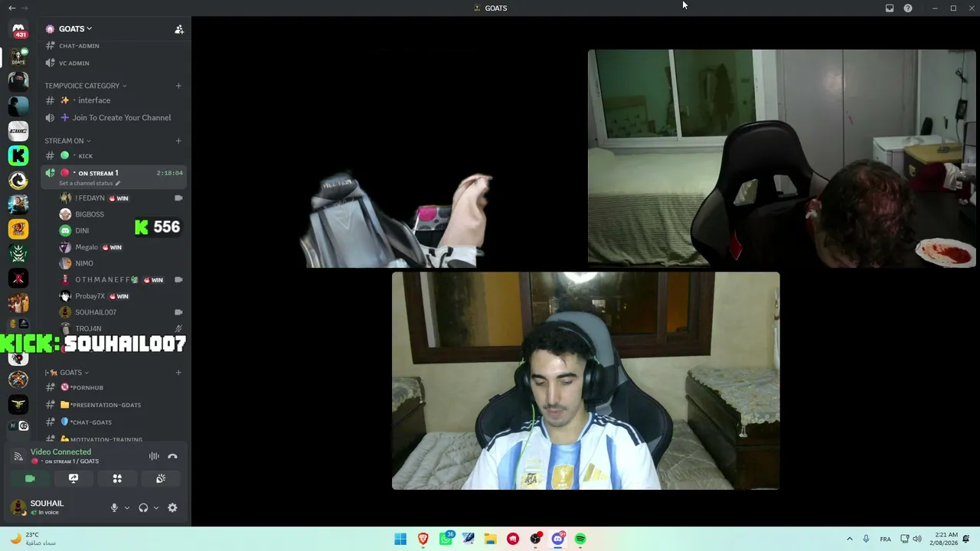Show hidden system tray icons
980x551 pixels.
(x=849, y=539)
